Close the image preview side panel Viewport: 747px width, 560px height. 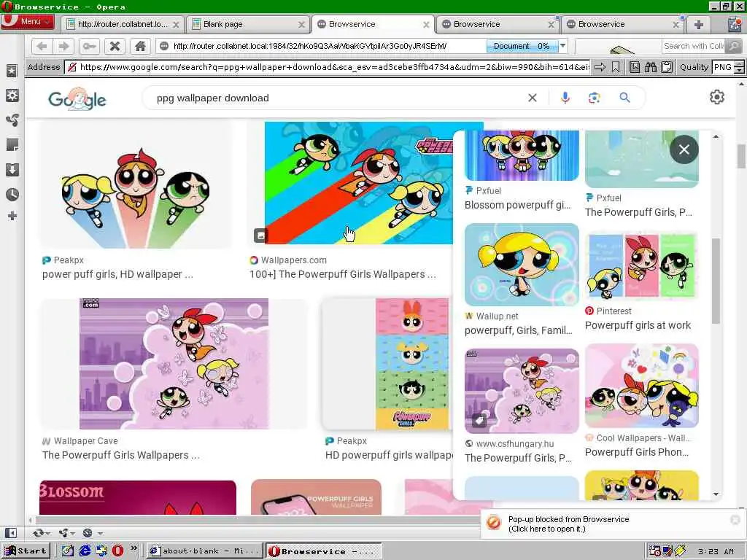coord(684,149)
